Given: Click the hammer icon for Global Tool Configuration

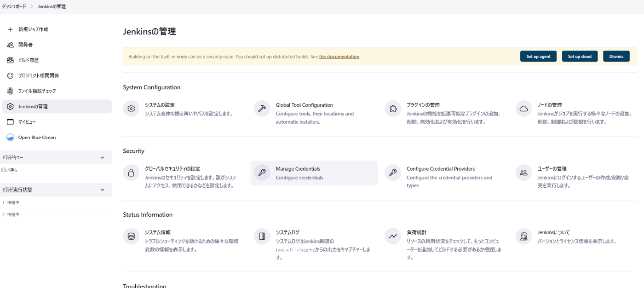Looking at the screenshot, I should (262, 109).
